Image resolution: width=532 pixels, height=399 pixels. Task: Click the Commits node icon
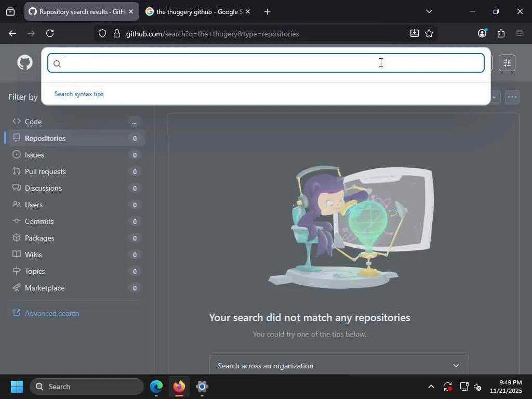tap(16, 220)
